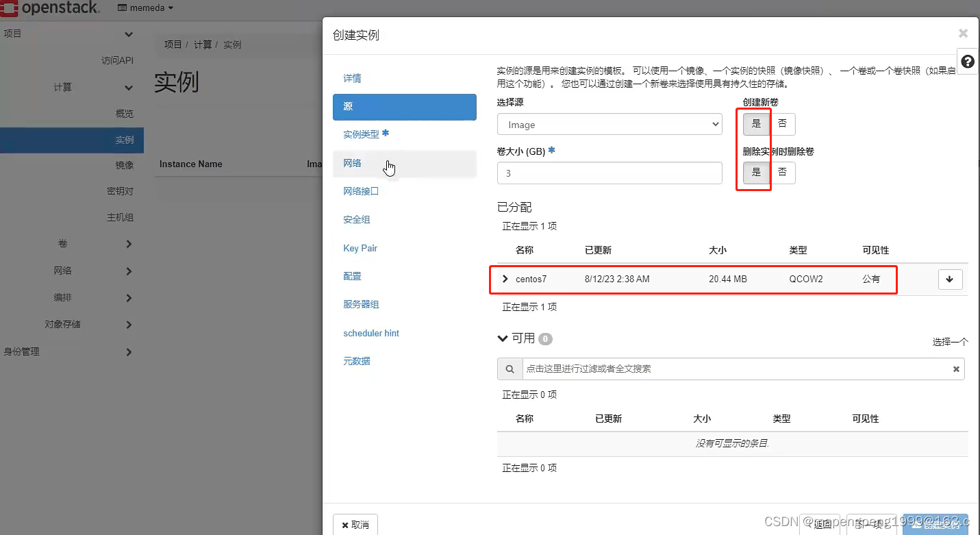The image size is (980, 535).
Task: Switch to 详情 wizard step
Action: [x=405, y=79]
